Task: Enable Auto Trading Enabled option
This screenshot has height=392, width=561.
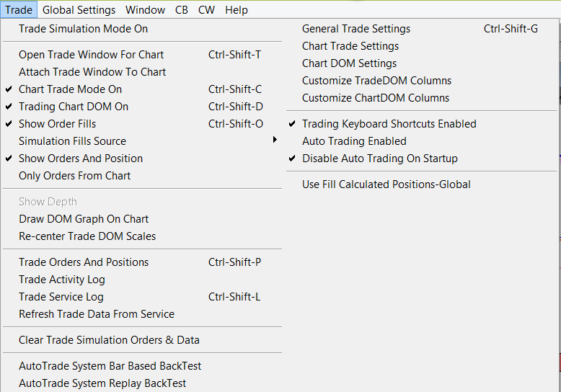Action: point(354,141)
